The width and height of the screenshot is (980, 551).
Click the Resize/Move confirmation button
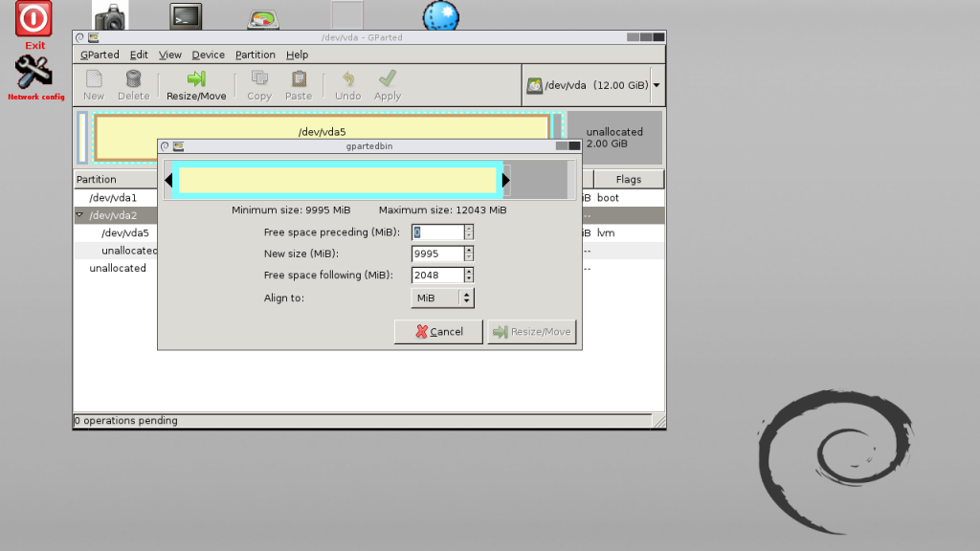click(x=532, y=331)
